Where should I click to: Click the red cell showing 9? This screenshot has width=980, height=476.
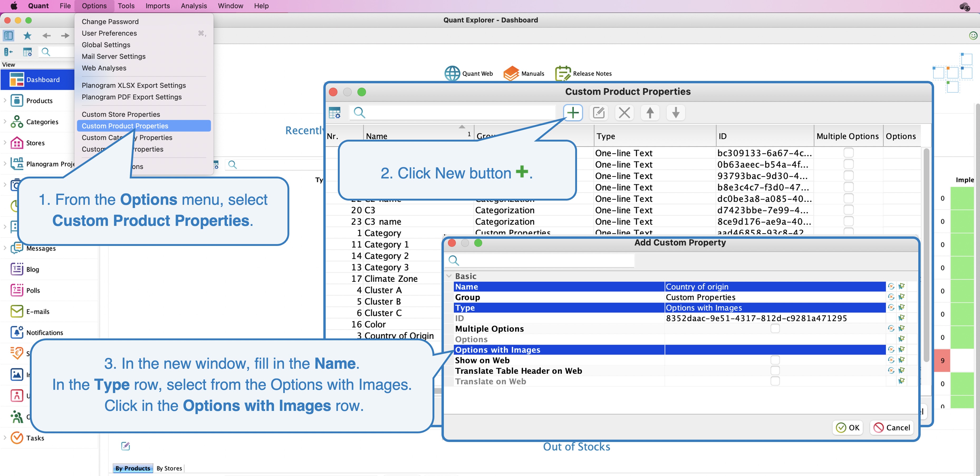point(942,360)
